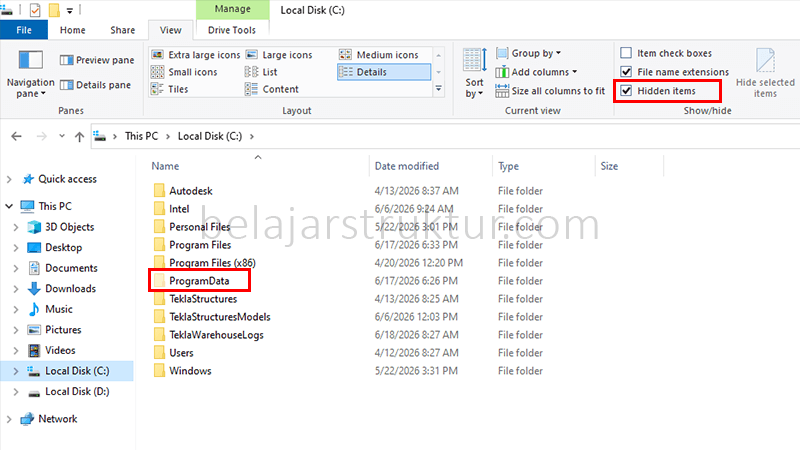
Task: Uncheck the Hidden items checkbox
Action: point(626,91)
